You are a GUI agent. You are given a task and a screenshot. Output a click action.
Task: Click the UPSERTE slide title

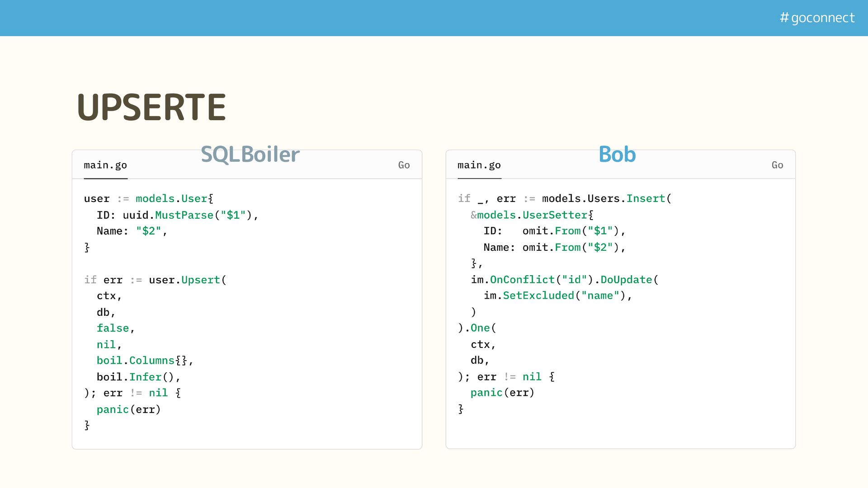pos(151,107)
